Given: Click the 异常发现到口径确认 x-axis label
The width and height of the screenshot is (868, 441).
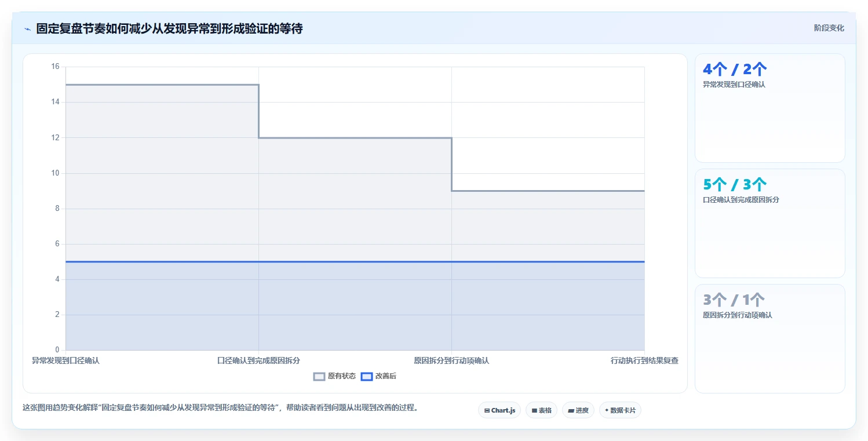Looking at the screenshot, I should click(x=65, y=360).
